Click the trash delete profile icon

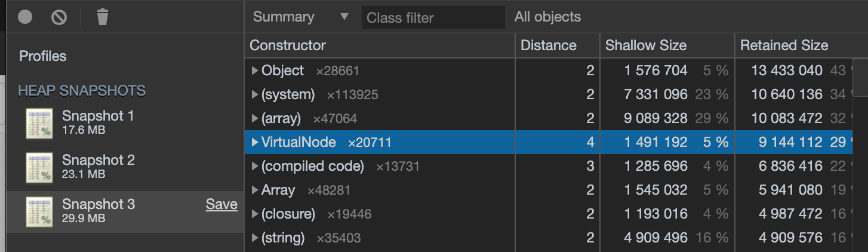coord(103,17)
